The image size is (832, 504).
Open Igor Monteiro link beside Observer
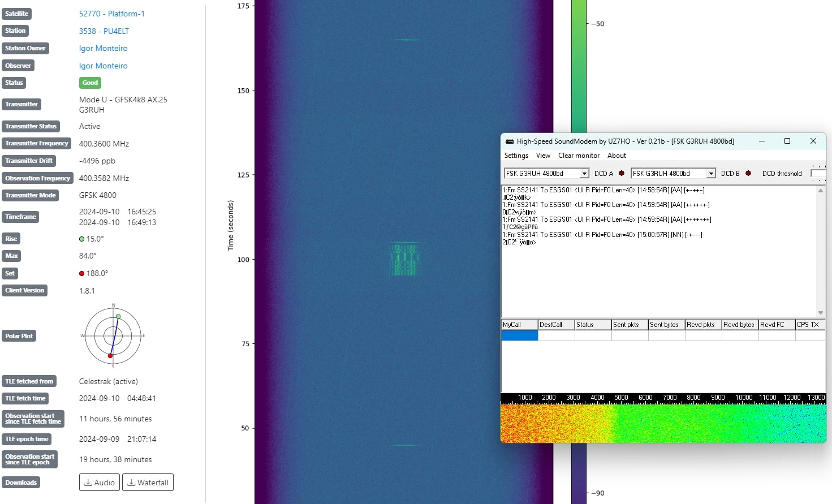tap(104, 66)
